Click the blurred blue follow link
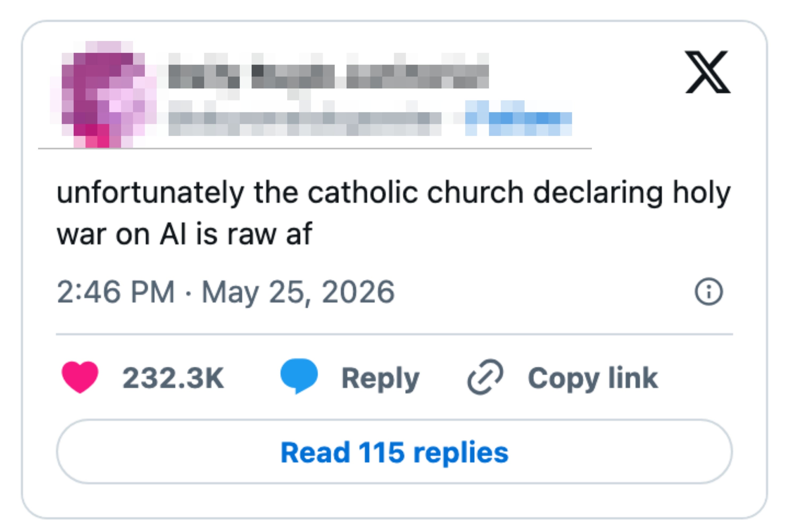This screenshot has height=532, width=791. point(518,118)
